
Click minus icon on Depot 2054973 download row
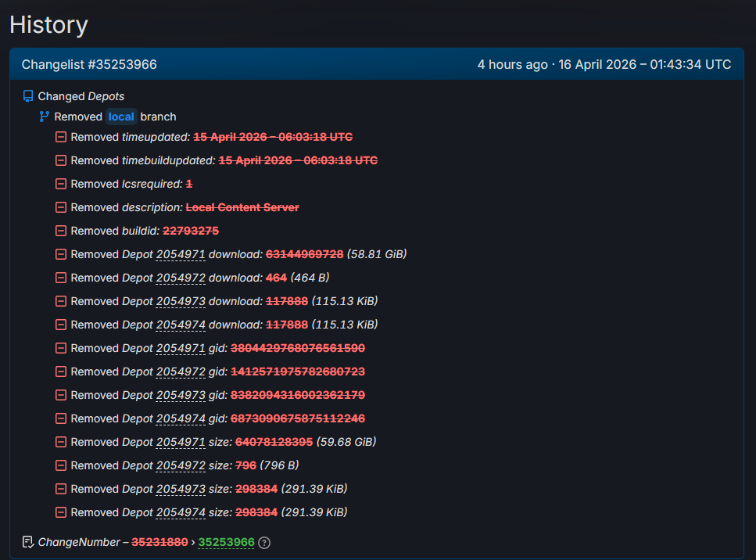[x=61, y=301]
